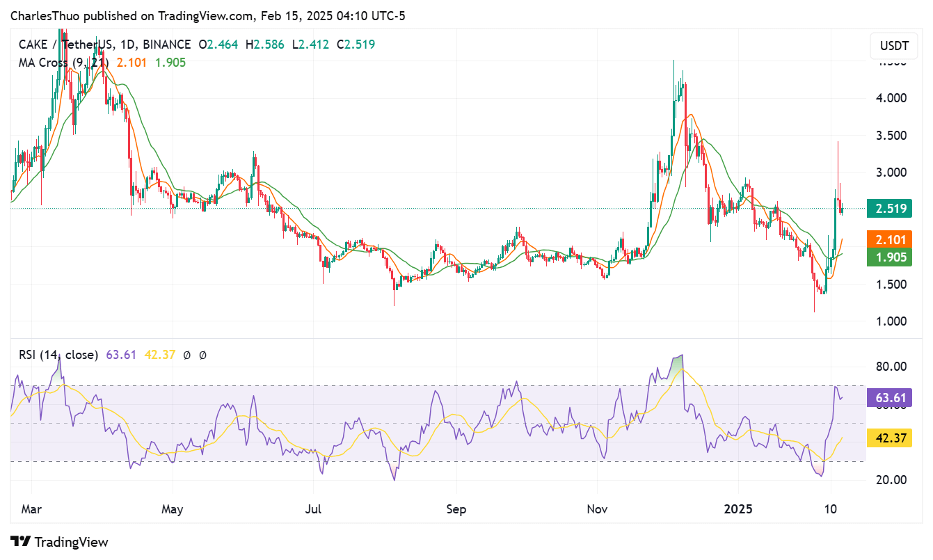The height and width of the screenshot is (560, 933).
Task: Click the orange 2.101 tag on price axis
Action: pyautogui.click(x=890, y=240)
